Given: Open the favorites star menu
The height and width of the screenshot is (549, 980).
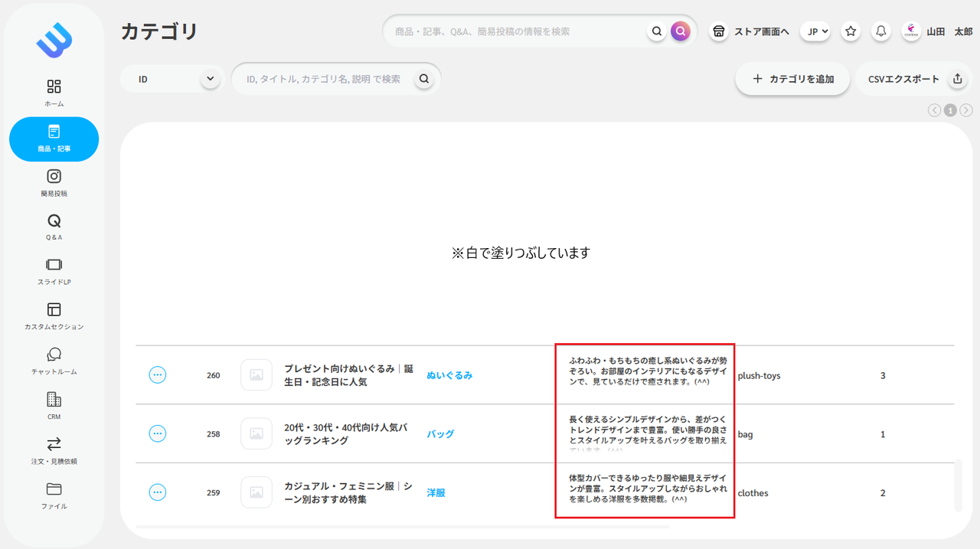Looking at the screenshot, I should (850, 31).
